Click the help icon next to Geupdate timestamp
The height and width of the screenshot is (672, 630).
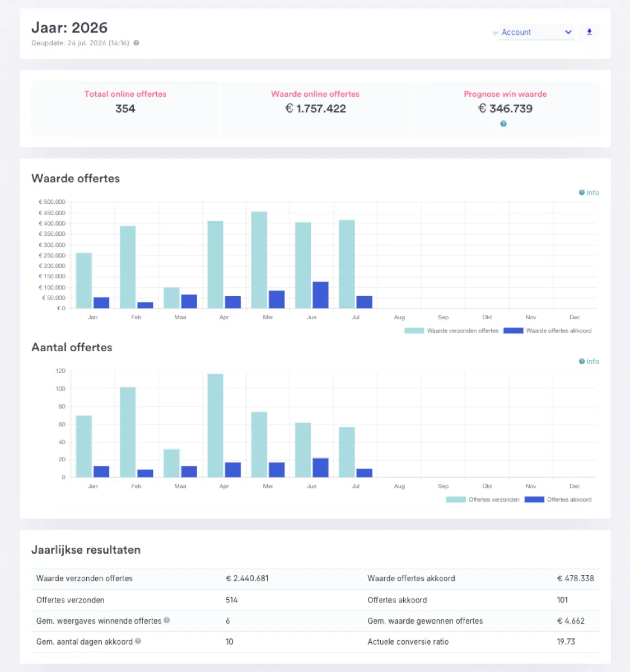(x=136, y=43)
